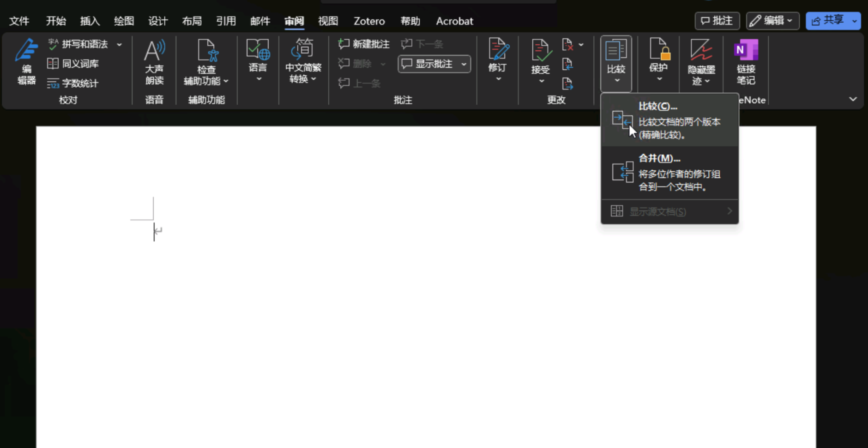Image resolution: width=868 pixels, height=448 pixels.
Task: Expand 修订 dropdown chevron
Action: pos(498,79)
